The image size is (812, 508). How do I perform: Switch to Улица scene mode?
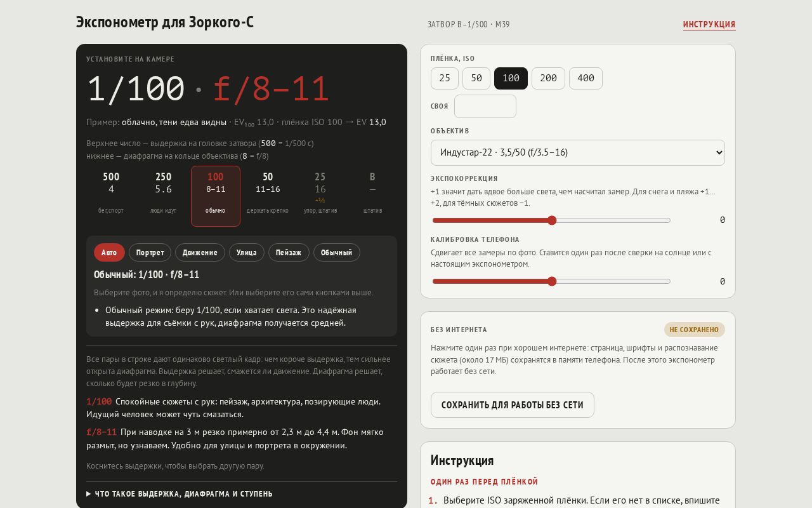[247, 253]
